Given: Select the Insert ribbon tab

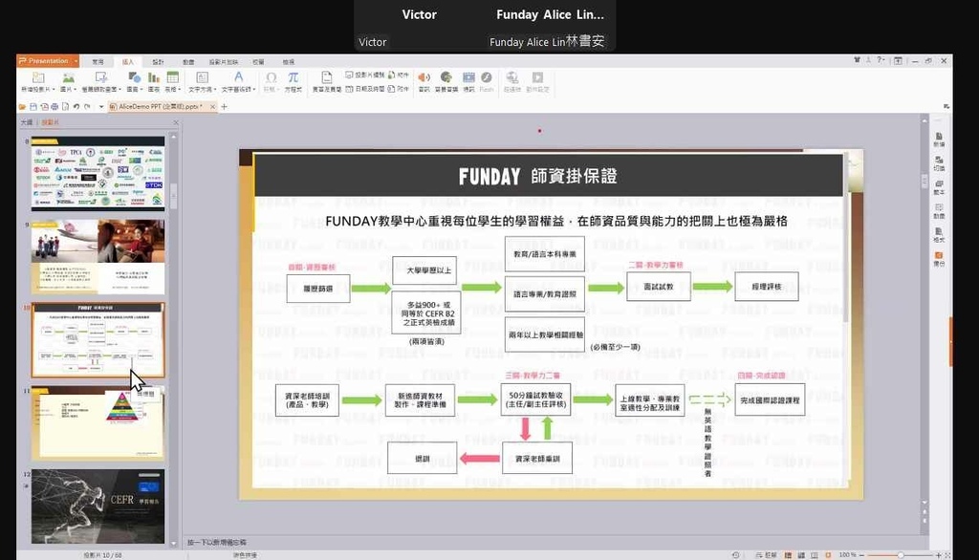Looking at the screenshot, I should 128,62.
